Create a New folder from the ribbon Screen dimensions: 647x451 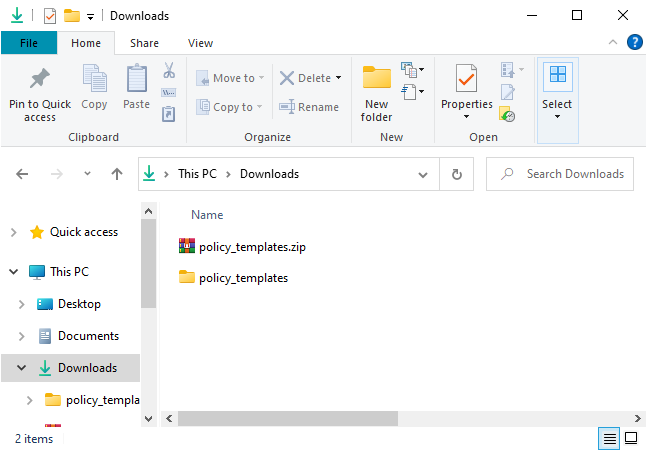[x=376, y=93]
